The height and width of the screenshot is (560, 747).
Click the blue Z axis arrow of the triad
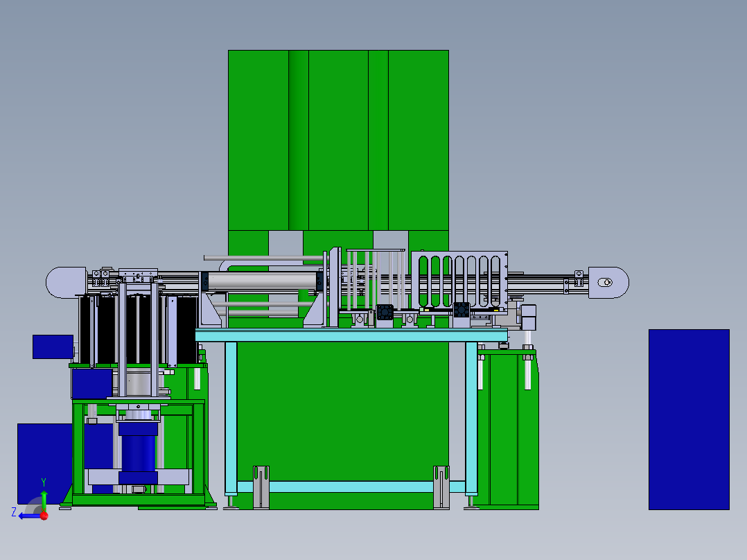coord(28,516)
